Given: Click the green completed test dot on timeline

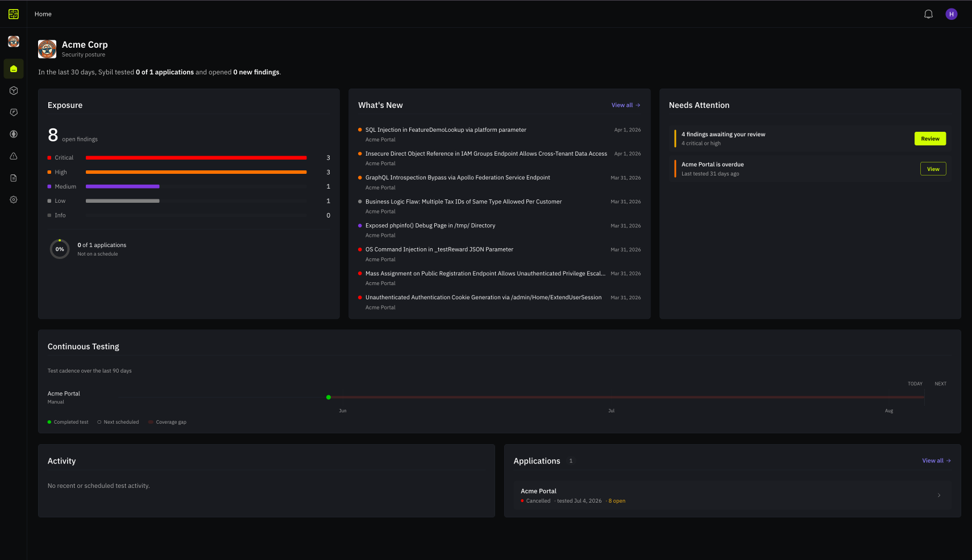Looking at the screenshot, I should pos(329,397).
